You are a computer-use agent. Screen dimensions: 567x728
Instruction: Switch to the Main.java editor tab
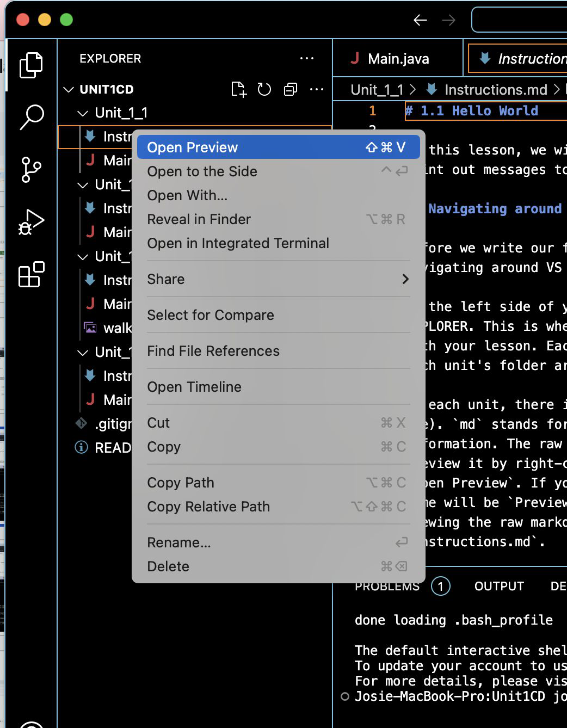click(397, 59)
